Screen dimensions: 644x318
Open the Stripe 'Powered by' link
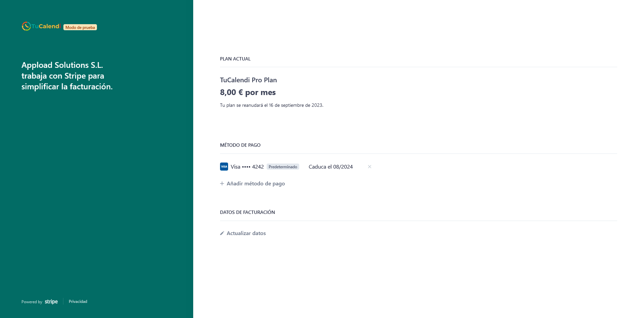coord(40,302)
